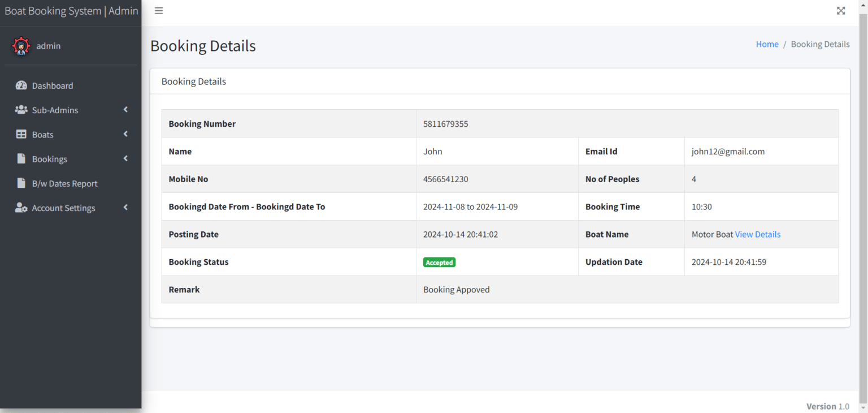Click the booking number 5811679355 cell
This screenshot has height=413, width=868.
click(445, 123)
